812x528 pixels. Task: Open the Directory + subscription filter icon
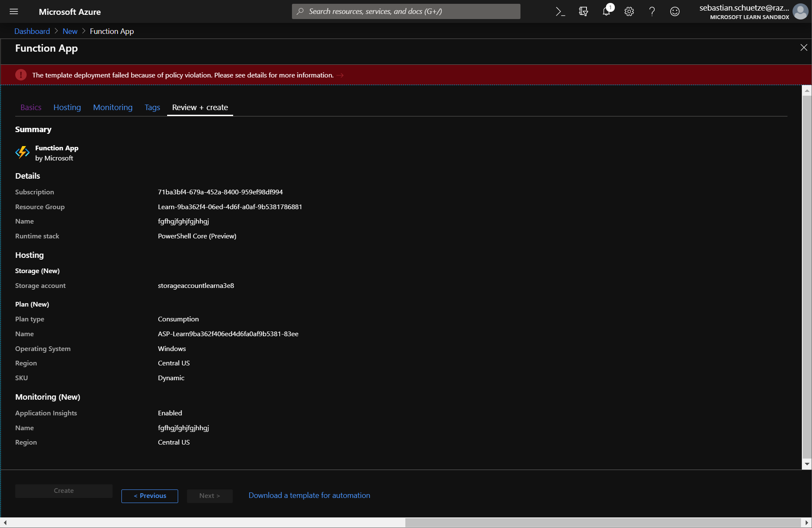point(584,11)
